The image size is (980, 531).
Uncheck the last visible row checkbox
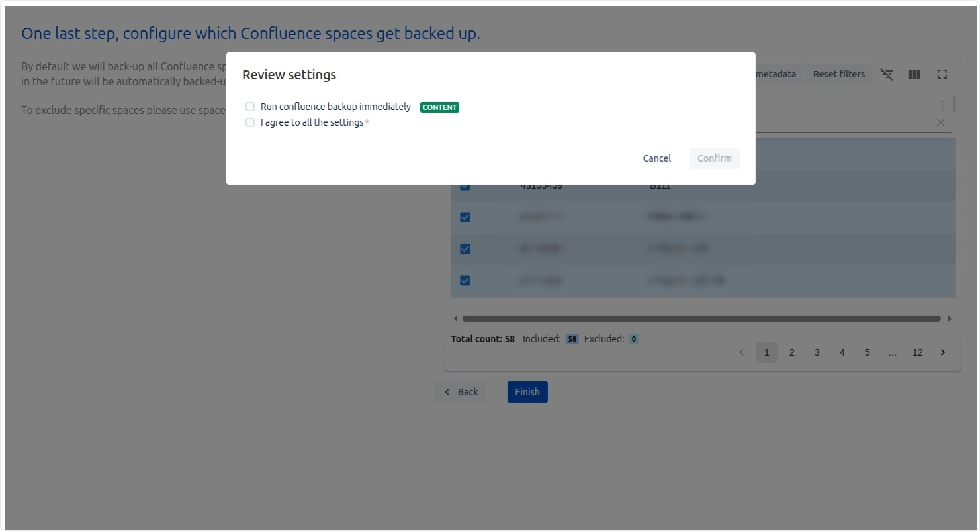point(465,281)
